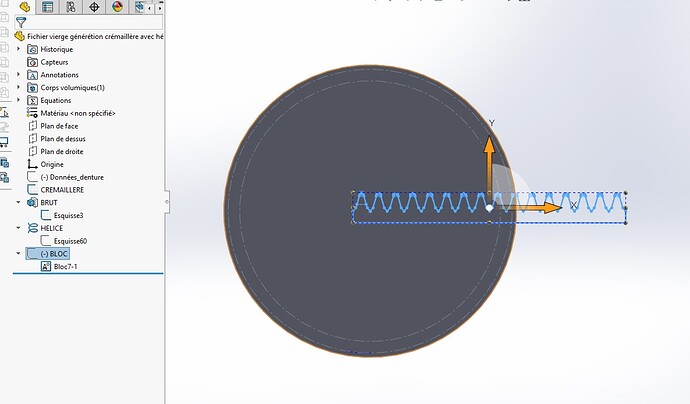Collapse the (-) BLOC sketch node

click(18, 253)
